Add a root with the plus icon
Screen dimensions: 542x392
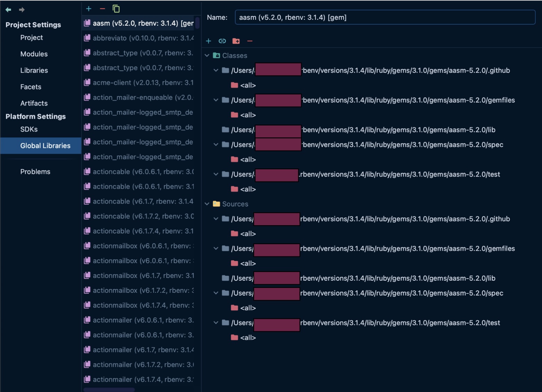click(x=209, y=41)
